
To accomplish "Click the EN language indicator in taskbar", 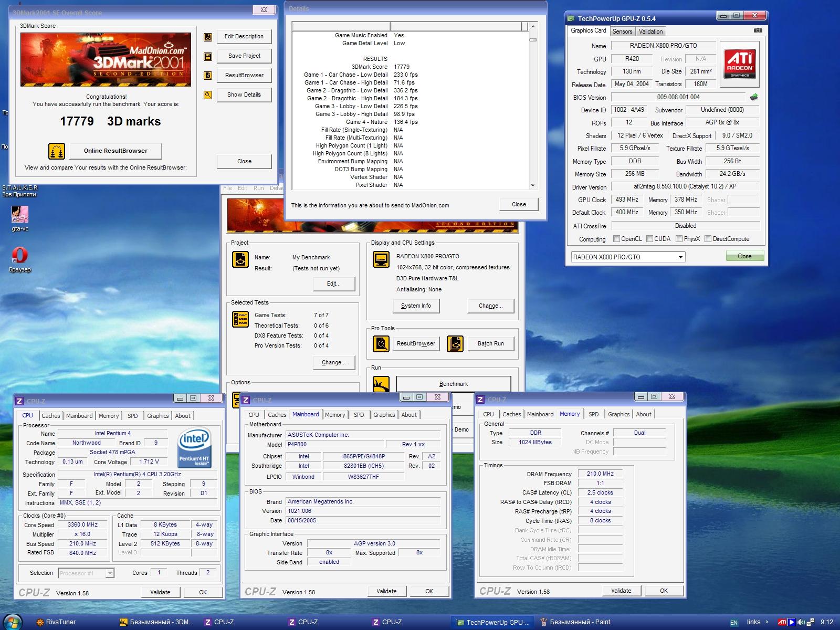I will point(734,623).
